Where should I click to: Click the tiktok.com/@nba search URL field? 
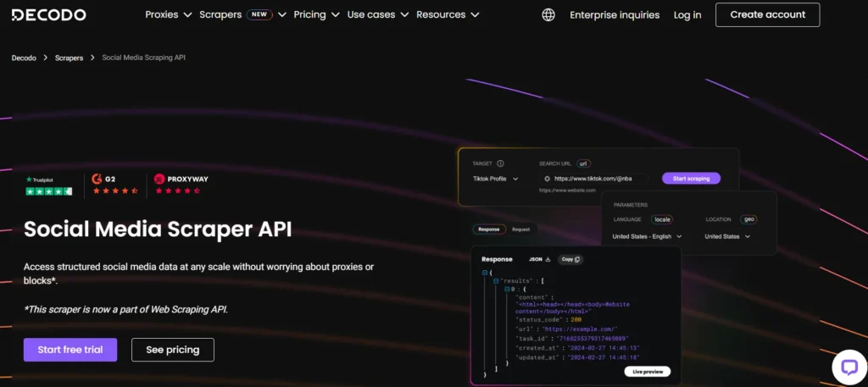coord(595,179)
